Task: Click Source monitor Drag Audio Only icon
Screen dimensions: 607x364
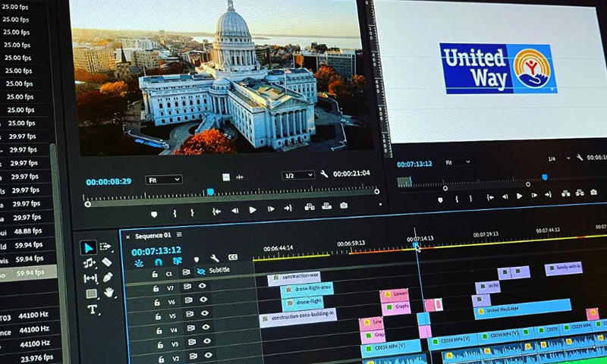Action: [x=240, y=177]
